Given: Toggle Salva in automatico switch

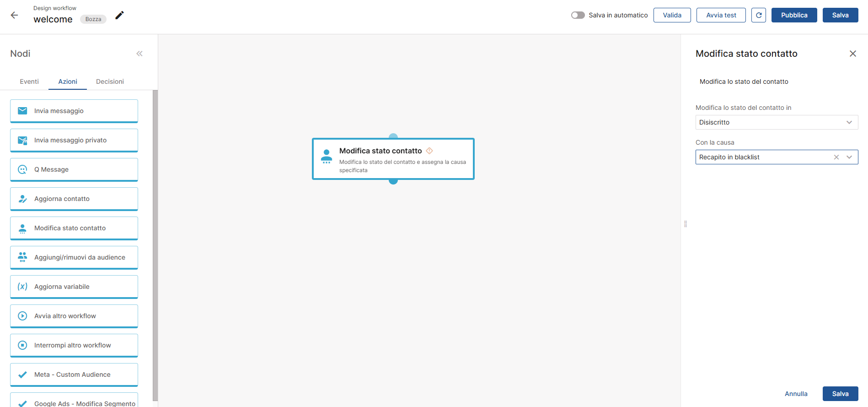Looking at the screenshot, I should [x=578, y=15].
